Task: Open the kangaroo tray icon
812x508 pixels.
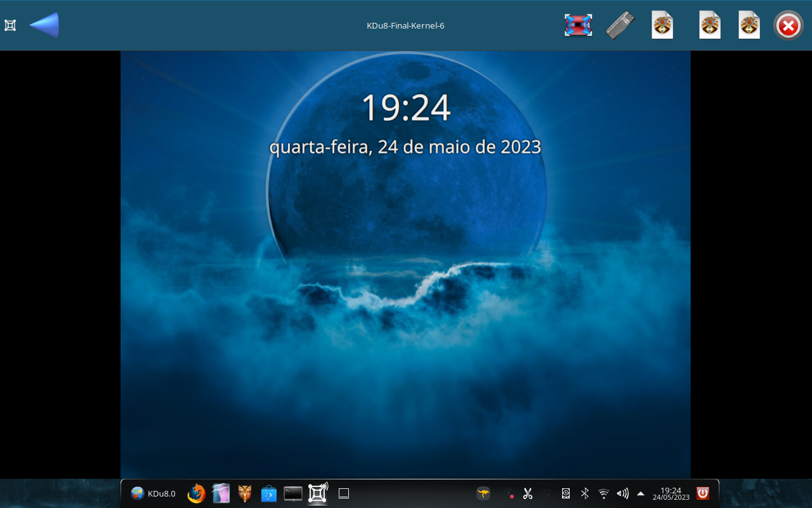Action: (x=483, y=493)
